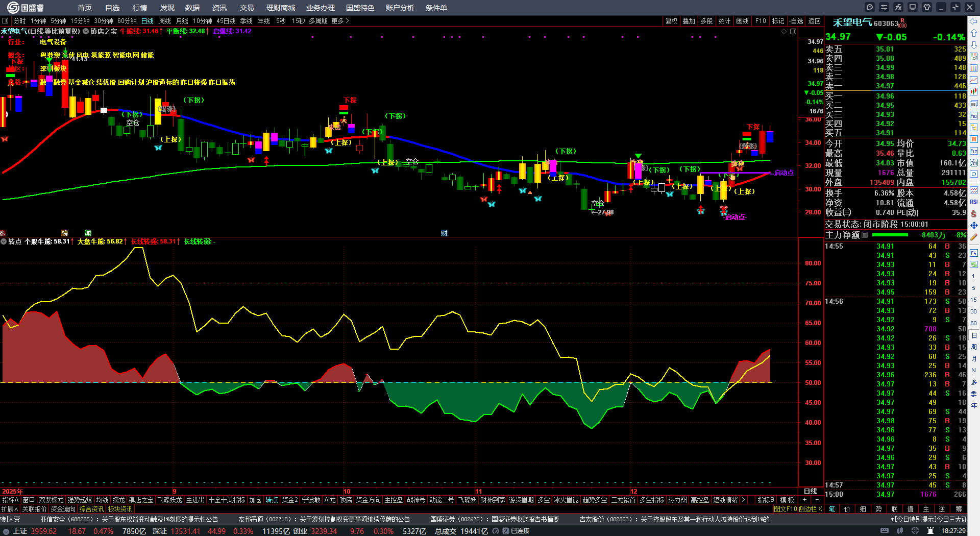980x536 pixels.
Task: Open the 行情 menu
Action: pyautogui.click(x=140, y=8)
